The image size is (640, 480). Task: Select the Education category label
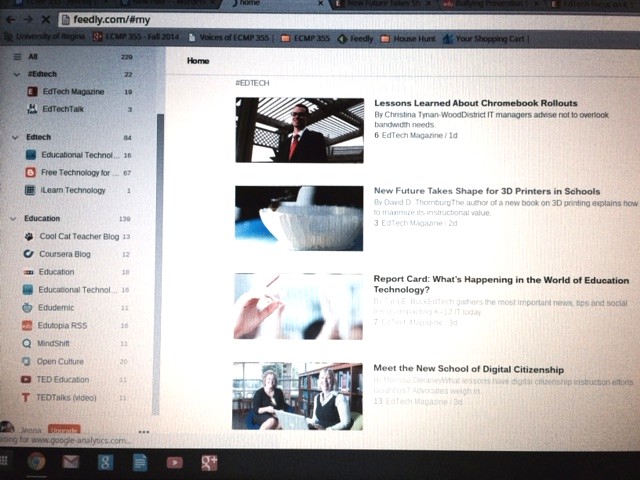pos(42,218)
